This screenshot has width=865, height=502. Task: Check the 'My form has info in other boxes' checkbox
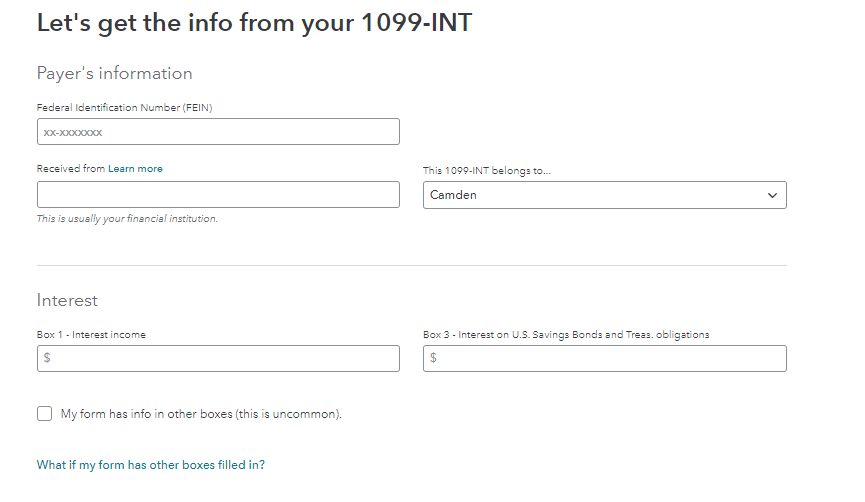coord(45,414)
